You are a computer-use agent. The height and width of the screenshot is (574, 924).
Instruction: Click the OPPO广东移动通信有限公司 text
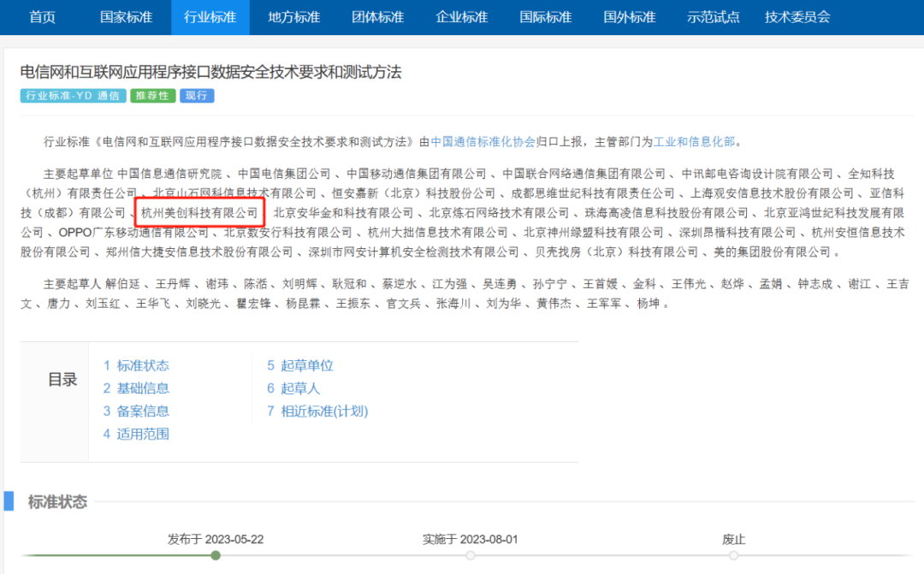[x=133, y=233]
